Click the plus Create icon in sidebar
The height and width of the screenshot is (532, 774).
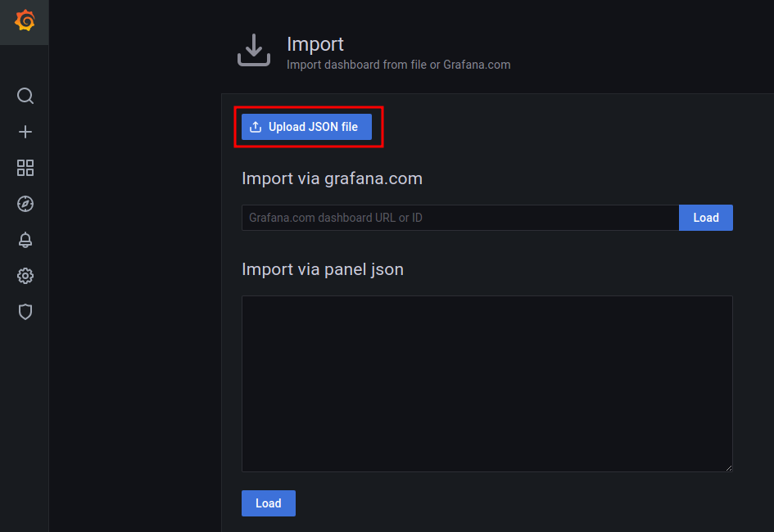(x=25, y=132)
